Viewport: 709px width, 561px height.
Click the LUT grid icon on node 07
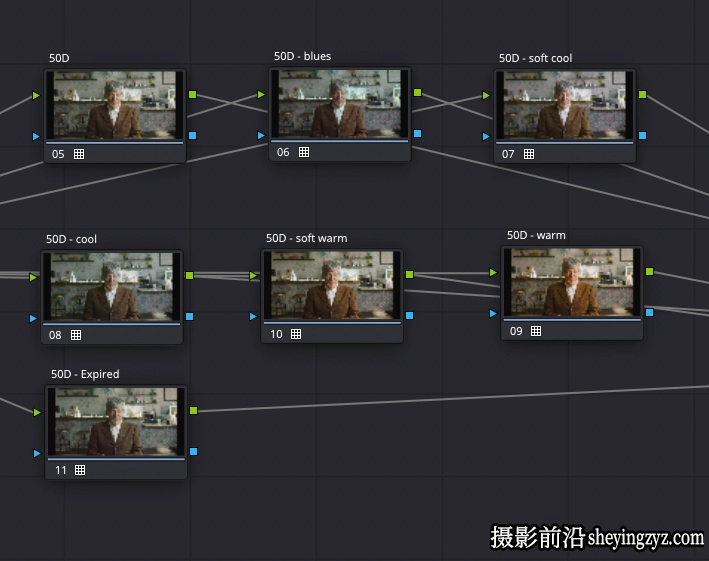click(529, 154)
